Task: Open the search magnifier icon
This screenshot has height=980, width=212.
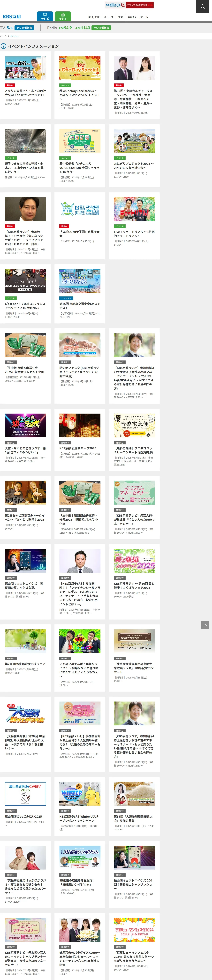Action: point(203,7)
